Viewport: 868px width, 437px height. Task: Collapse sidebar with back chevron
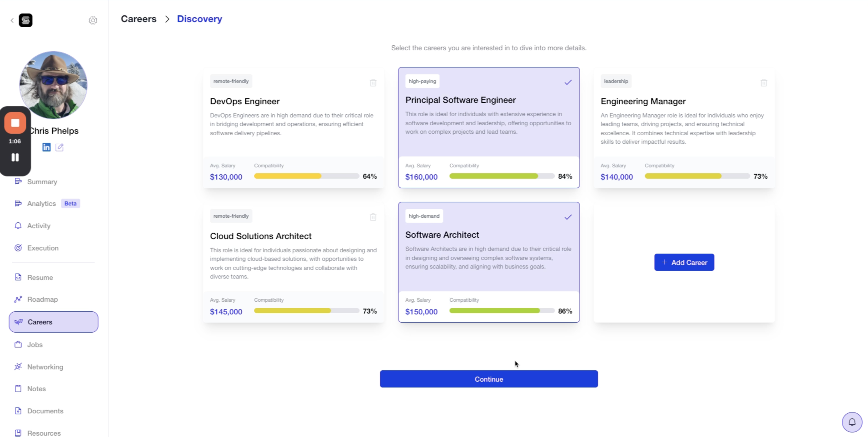[x=12, y=21]
